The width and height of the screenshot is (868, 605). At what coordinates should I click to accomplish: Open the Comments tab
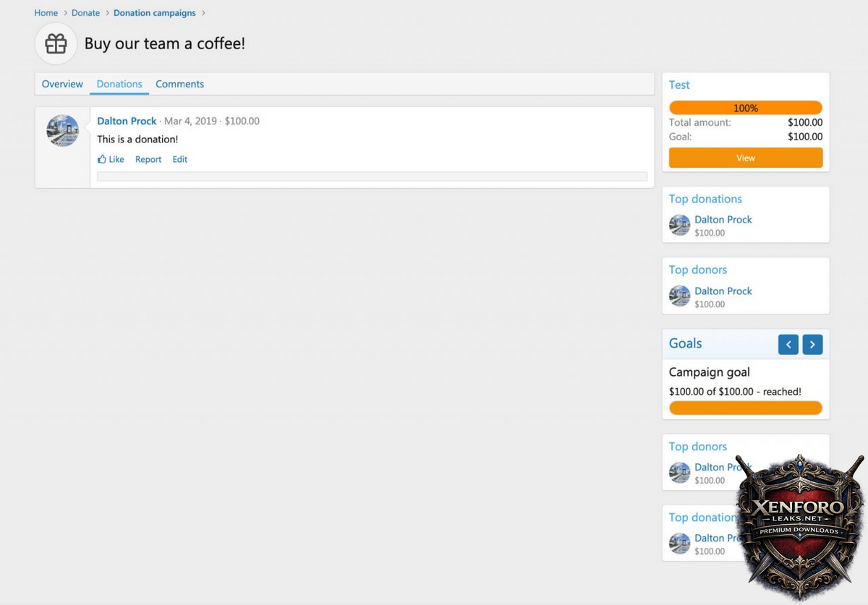pyautogui.click(x=179, y=84)
